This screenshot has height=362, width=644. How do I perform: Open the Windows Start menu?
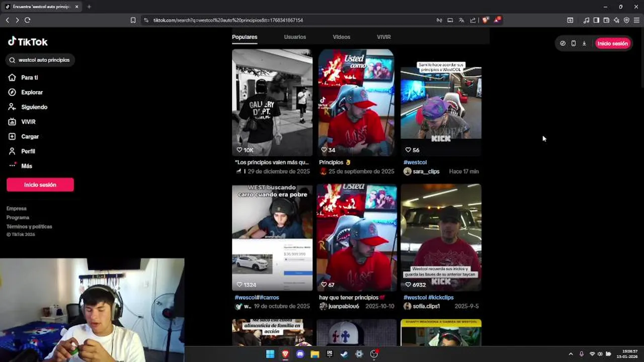tap(270, 354)
